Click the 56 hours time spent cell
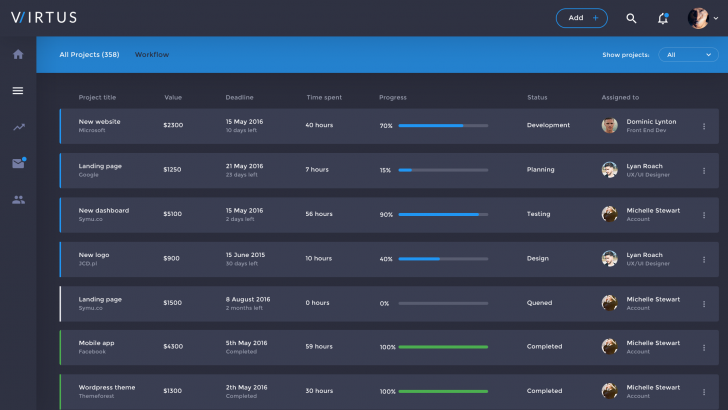This screenshot has width=728, height=410. [319, 214]
